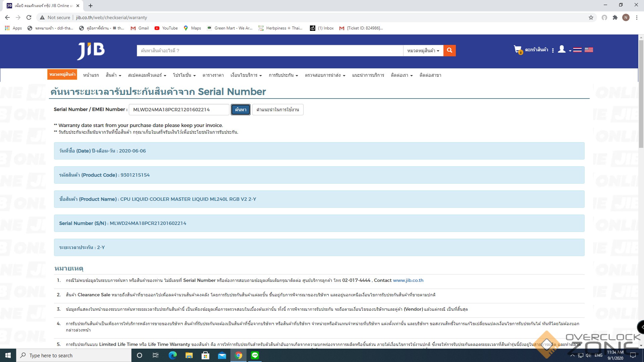Expand the การรับประกัน menu dropdown
Screen dimensions: 644x362
[x=283, y=75]
